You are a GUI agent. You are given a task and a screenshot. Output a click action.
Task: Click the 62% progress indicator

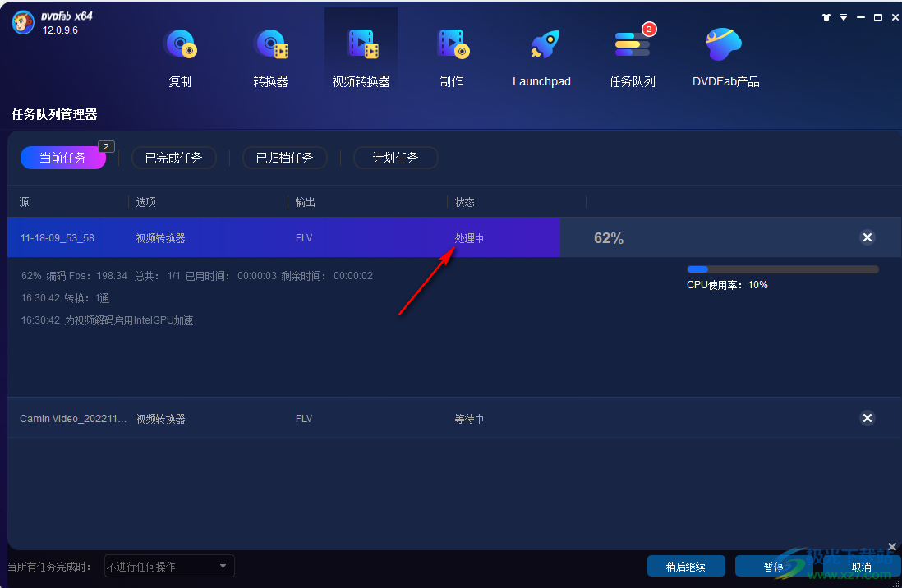(x=609, y=238)
